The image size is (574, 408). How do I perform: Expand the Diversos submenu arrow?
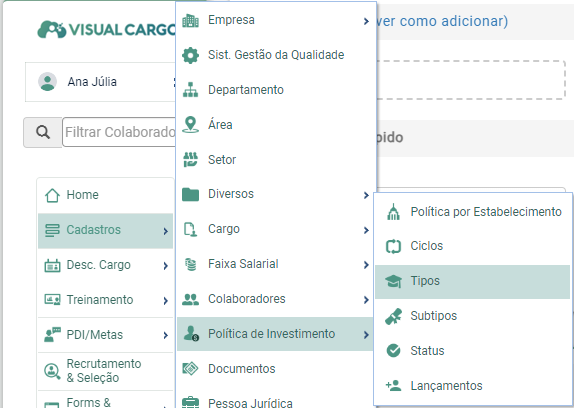point(366,195)
